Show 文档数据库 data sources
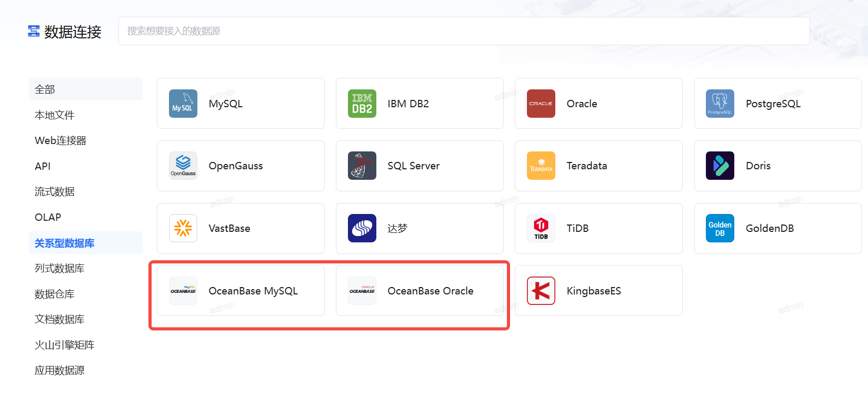The height and width of the screenshot is (398, 868). (86, 319)
